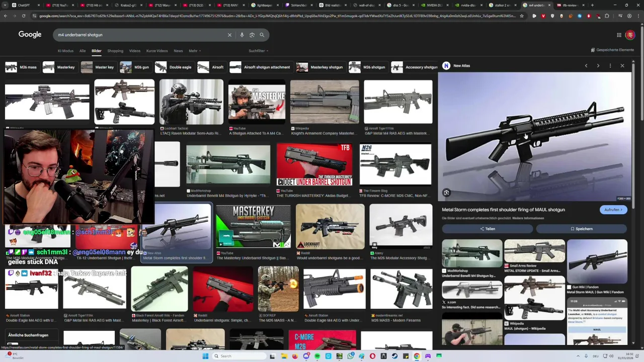Viewport: 644px width, 362px height.
Task: Switch to KI-Modus search tab
Action: [65, 51]
